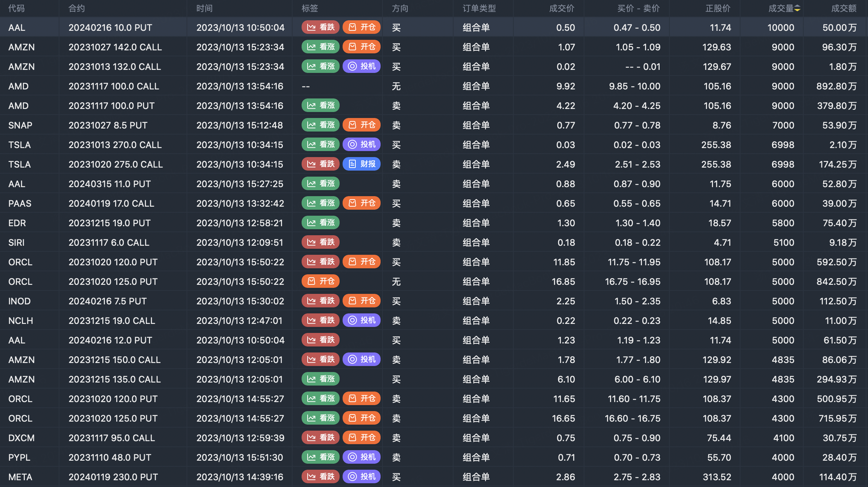Click the 财报 tag in TSLA 275.0 CALL row
This screenshot has height=487, width=868.
tap(362, 164)
